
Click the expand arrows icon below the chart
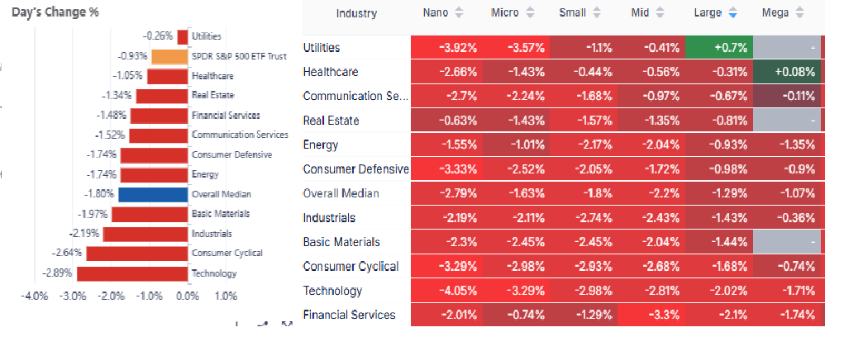coord(287,324)
